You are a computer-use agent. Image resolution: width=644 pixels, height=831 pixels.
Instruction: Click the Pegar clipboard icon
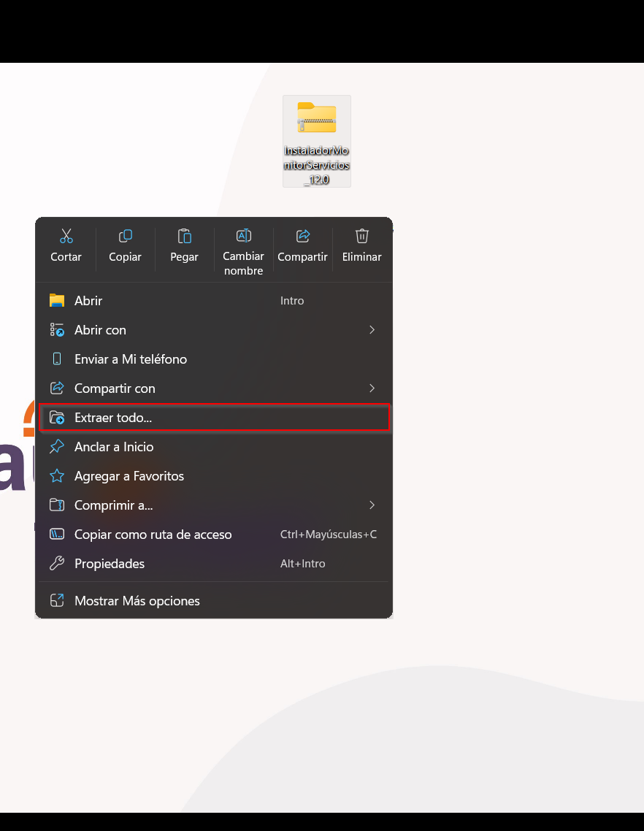tap(185, 236)
